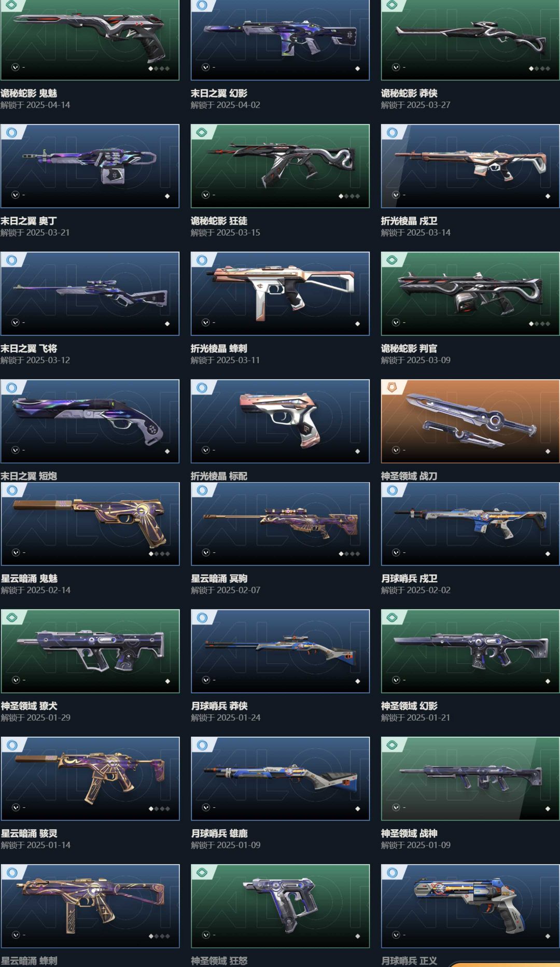Click the green tier badge on 神圣领域 狂怒
The image size is (560, 967).
202,873
